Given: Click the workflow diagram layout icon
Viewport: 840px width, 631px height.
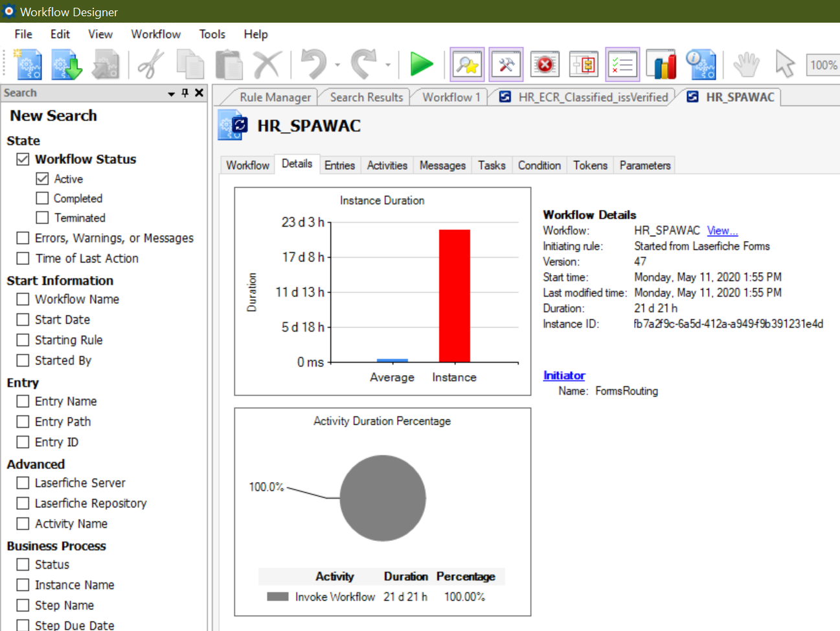Looking at the screenshot, I should [584, 65].
